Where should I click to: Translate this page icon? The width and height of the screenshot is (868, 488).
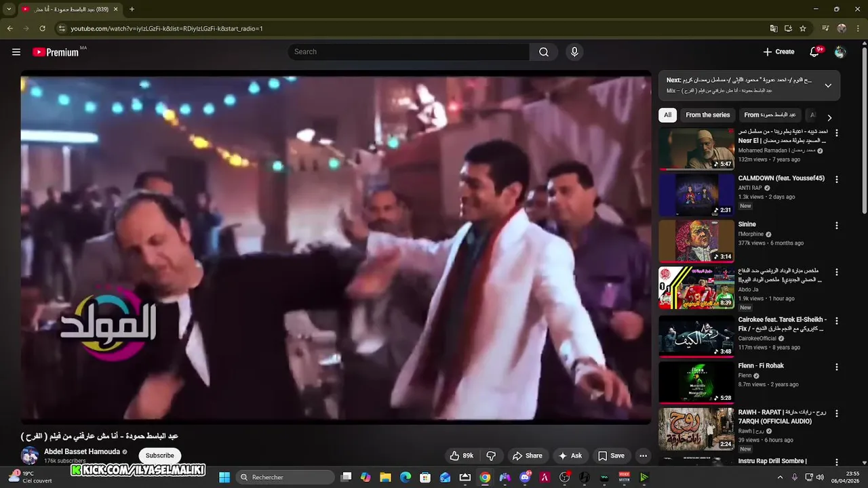click(774, 28)
